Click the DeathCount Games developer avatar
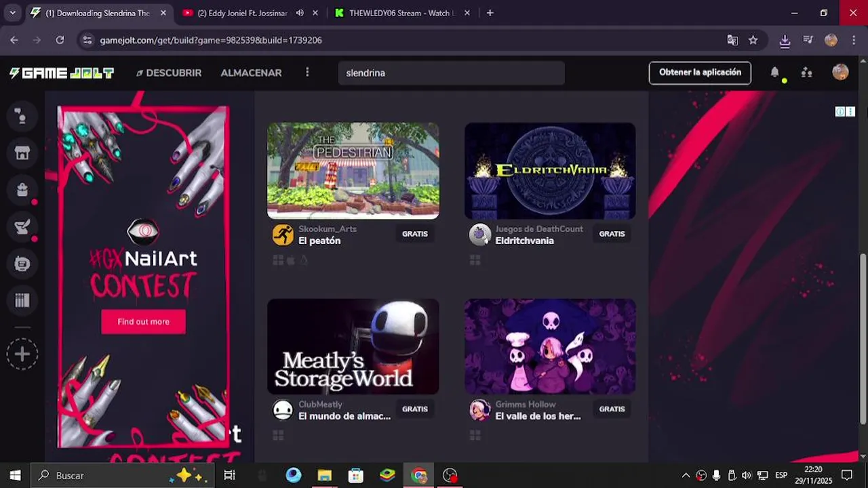This screenshot has height=488, width=868. [x=479, y=235]
